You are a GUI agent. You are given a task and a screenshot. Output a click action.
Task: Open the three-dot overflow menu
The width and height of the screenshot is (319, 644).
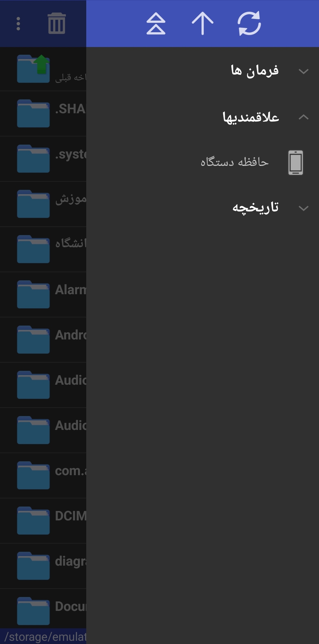click(x=18, y=24)
